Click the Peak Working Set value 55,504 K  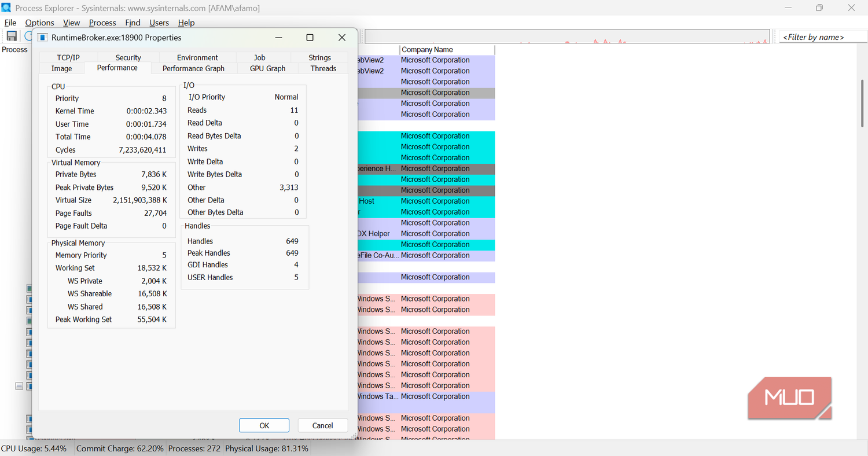(x=152, y=319)
